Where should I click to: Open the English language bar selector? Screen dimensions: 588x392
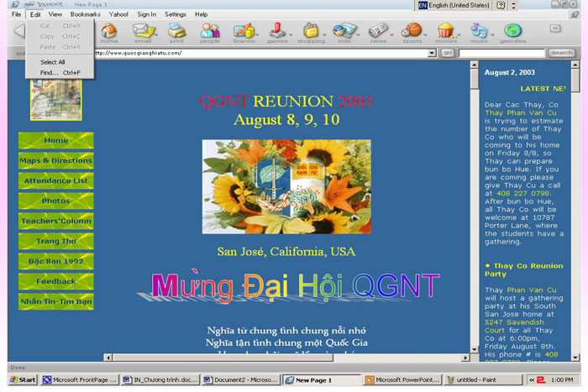pos(458,5)
